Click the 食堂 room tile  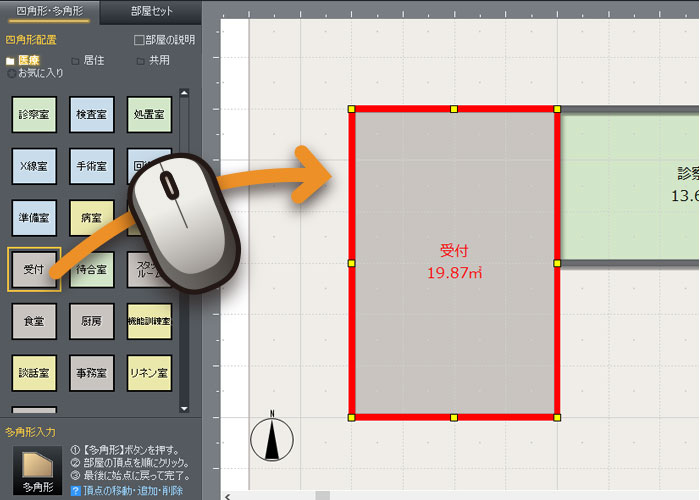tap(34, 321)
